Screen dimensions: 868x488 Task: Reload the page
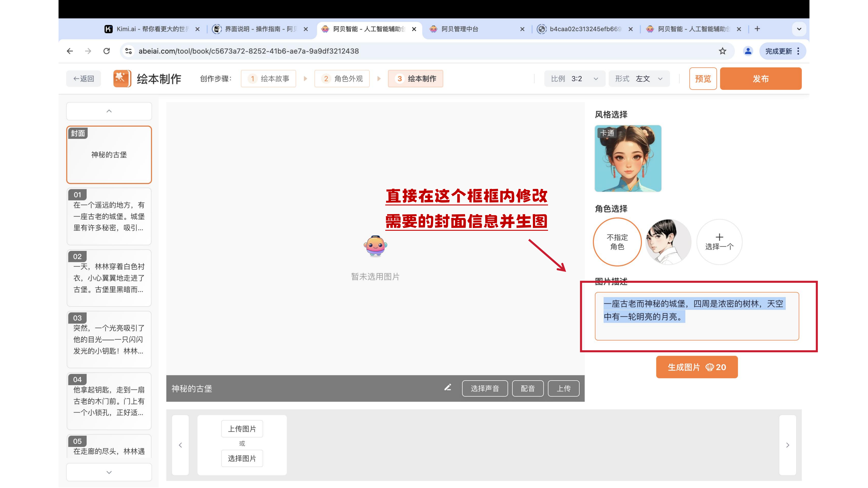pyautogui.click(x=106, y=51)
